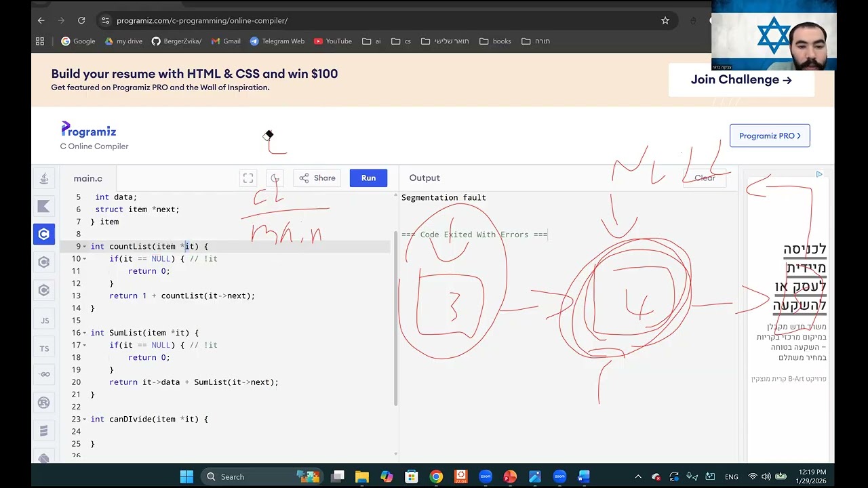Image resolution: width=868 pixels, height=488 pixels.
Task: Share the code
Action: tap(317, 178)
